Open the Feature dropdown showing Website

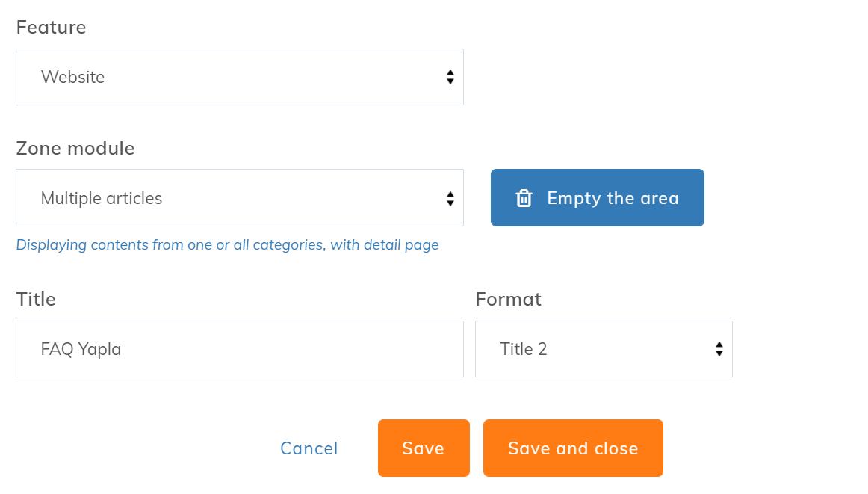(239, 77)
